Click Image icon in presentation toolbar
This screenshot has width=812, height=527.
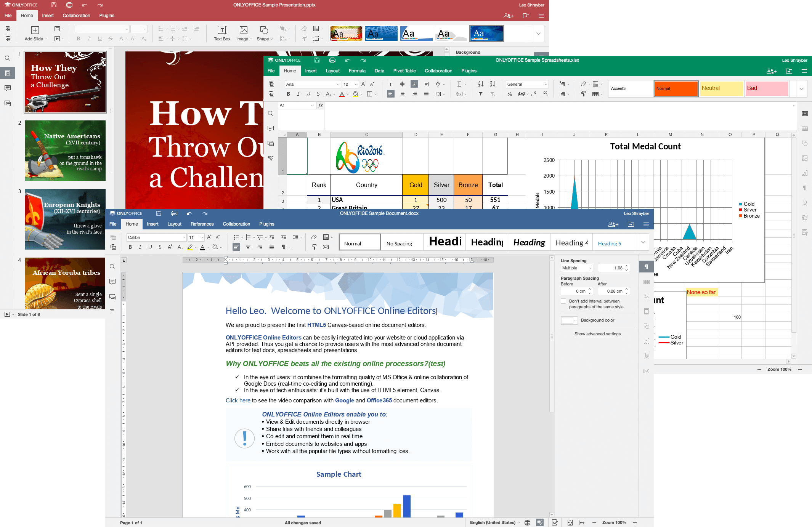(244, 34)
